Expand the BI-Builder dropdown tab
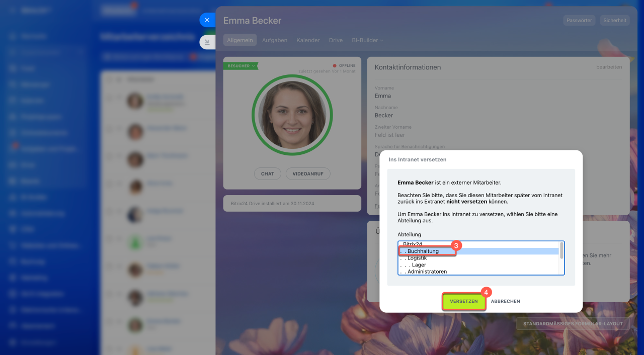 367,40
